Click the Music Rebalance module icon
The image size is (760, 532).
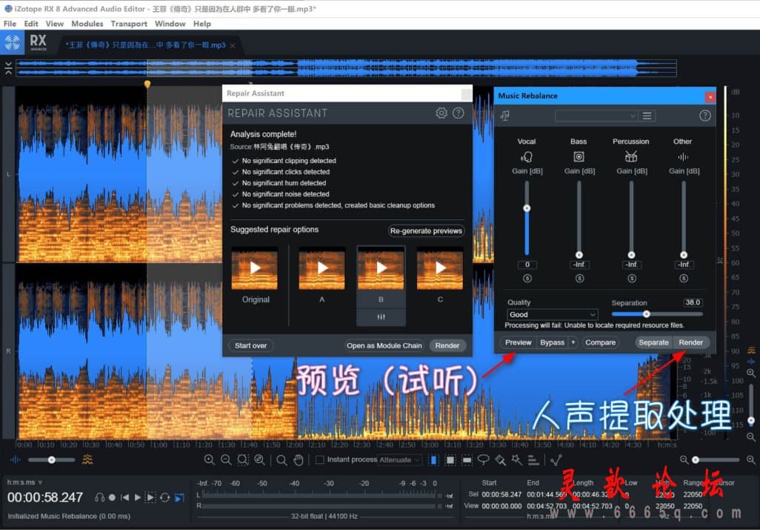coord(505,116)
